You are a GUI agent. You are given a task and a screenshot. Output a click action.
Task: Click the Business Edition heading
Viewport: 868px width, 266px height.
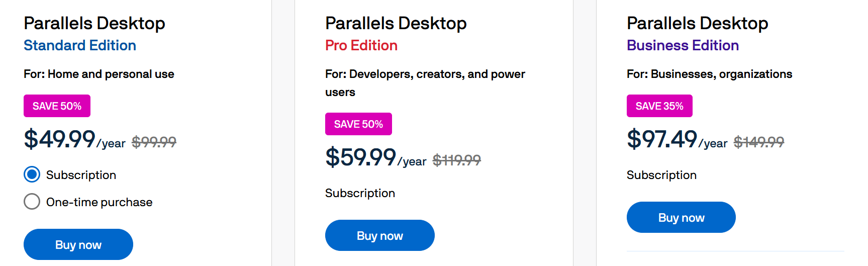point(683,45)
